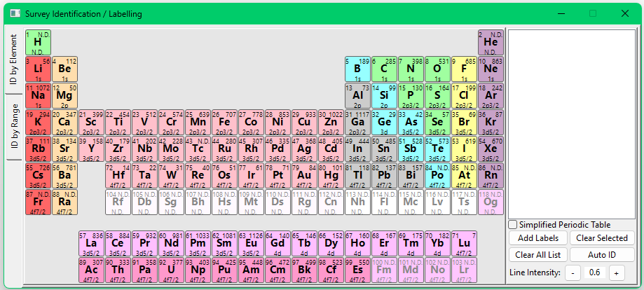
Task: Select the Rubidium (Rb) element tile
Action: click(39, 149)
